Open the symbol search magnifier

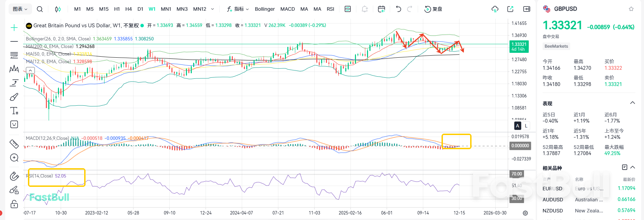(40, 9)
